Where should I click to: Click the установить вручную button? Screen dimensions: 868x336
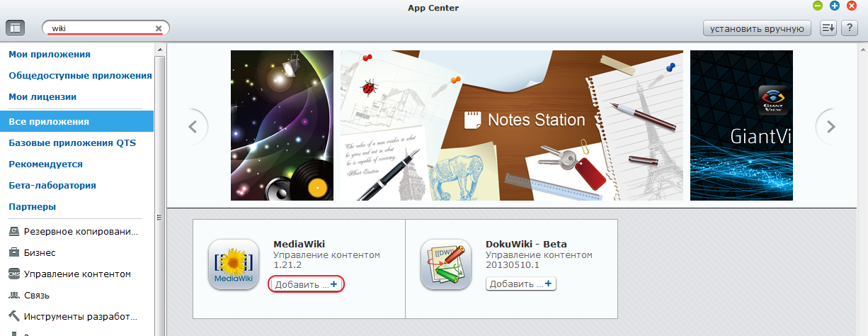tap(758, 28)
